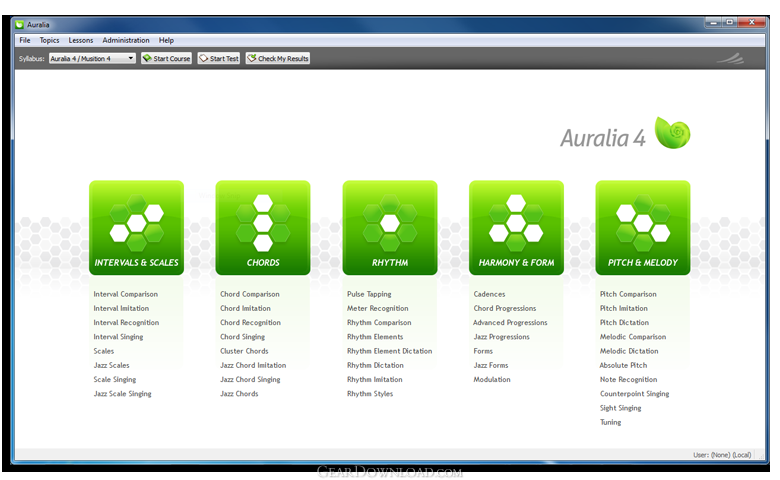Viewport: 780px width, 480px height.
Task: Select Chord Comparison topic
Action: coord(250,294)
